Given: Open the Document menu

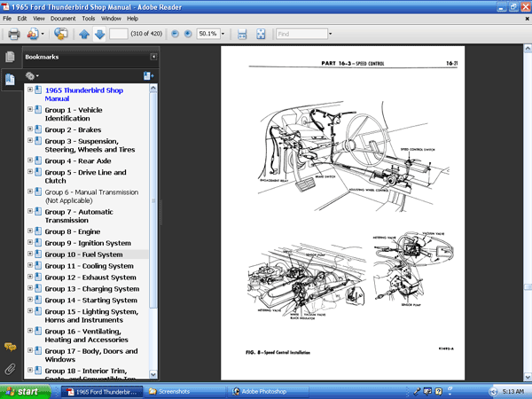Looking at the screenshot, I should coord(63,19).
